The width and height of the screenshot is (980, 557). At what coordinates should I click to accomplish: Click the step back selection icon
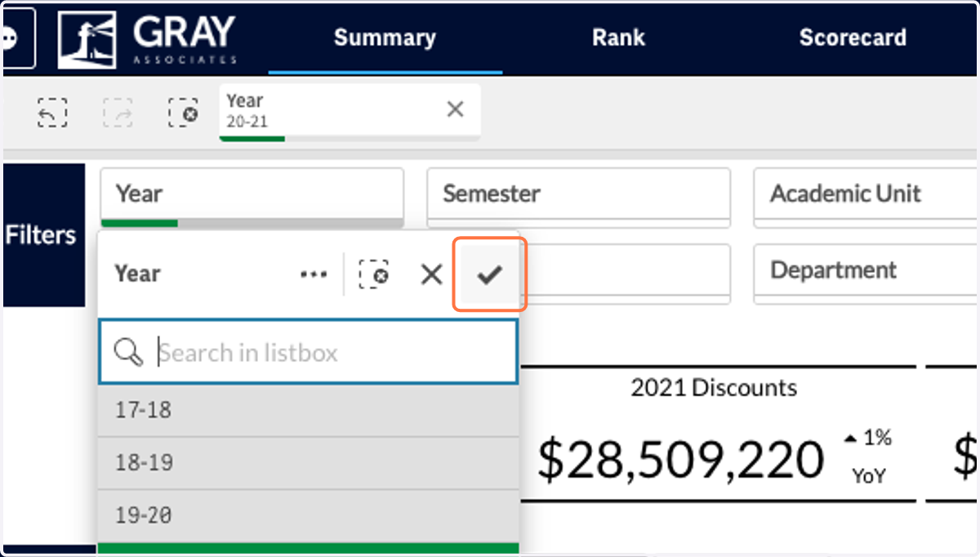tap(52, 113)
